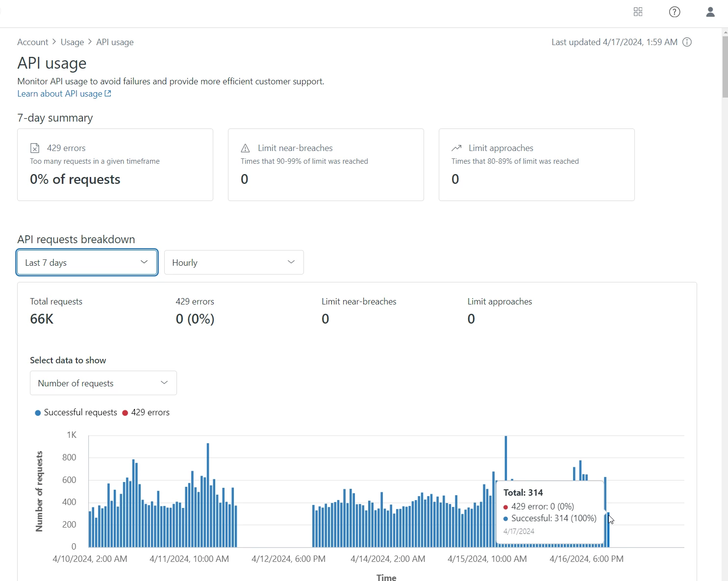Click API usage in the breadcrumb
Viewport: 728px width, 581px height.
point(115,42)
